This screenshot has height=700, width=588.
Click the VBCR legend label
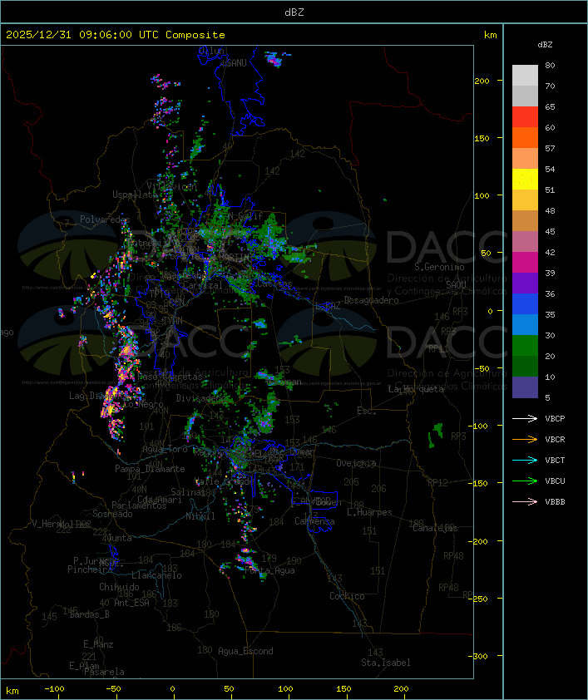coord(555,439)
